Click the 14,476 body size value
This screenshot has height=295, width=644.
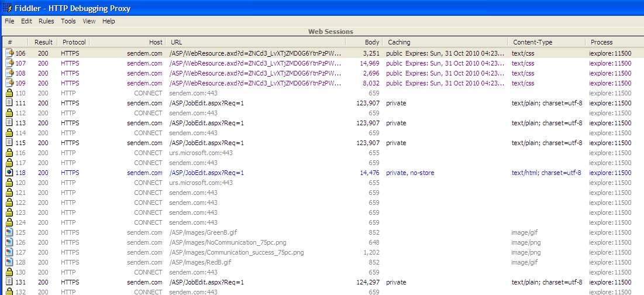point(370,173)
